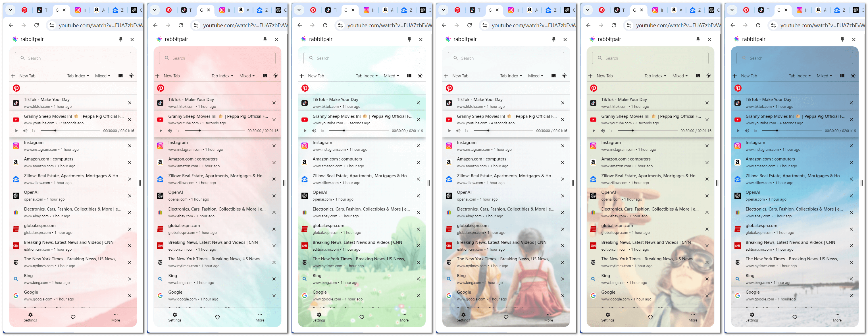The height and width of the screenshot is (336, 868).
Task: Open Mixed dropdown in beach children panel
Action: pos(535,76)
